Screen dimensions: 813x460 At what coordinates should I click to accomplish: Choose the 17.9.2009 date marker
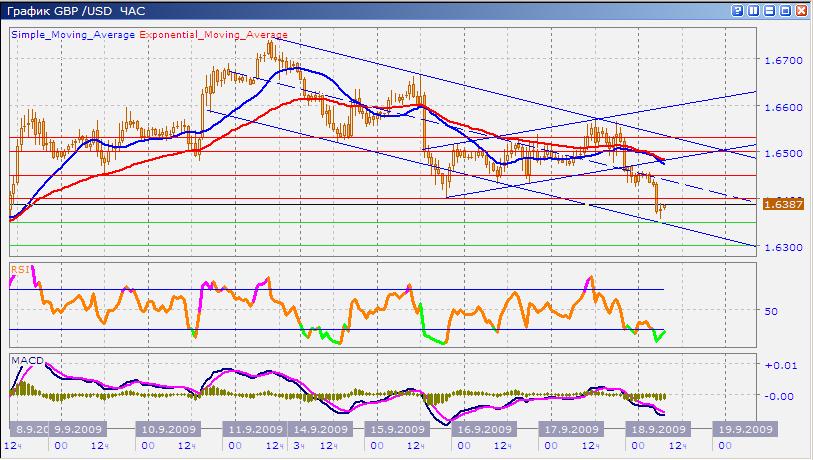click(572, 429)
